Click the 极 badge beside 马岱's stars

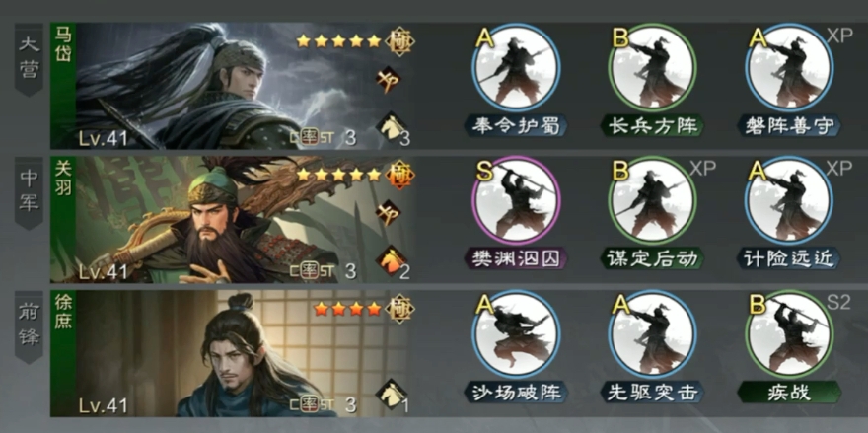pyautogui.click(x=400, y=41)
